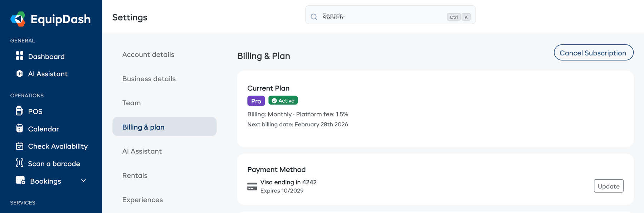Click the Scan a barcode icon
644x213 pixels.
tap(20, 163)
